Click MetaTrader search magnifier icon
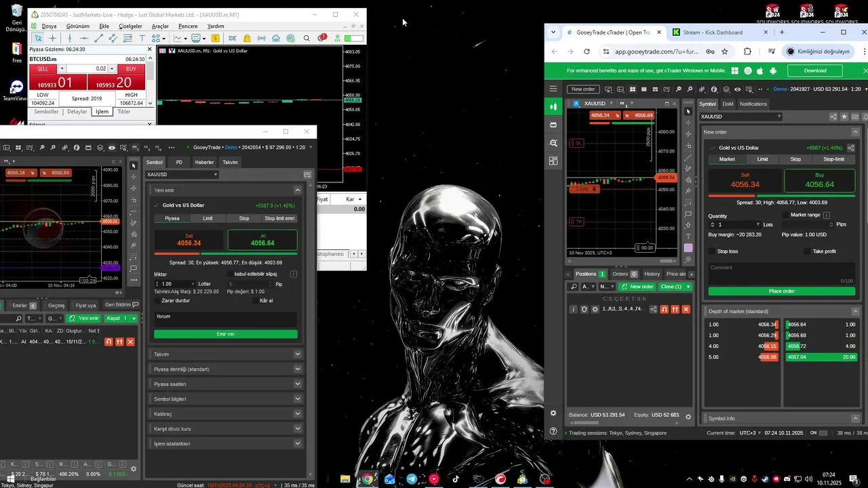Screen dimensions: 868x488 pyautogui.click(x=307, y=38)
